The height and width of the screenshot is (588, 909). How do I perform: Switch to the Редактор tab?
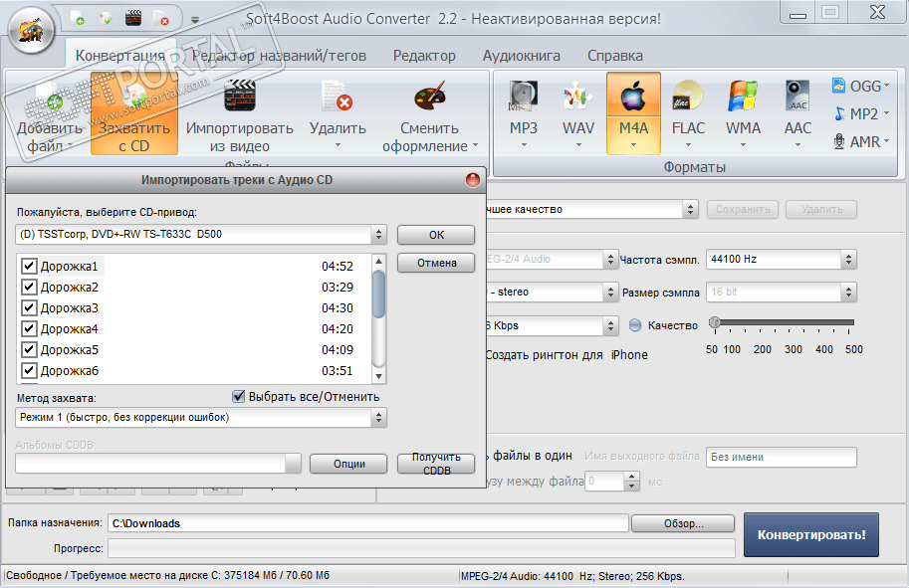coord(424,56)
